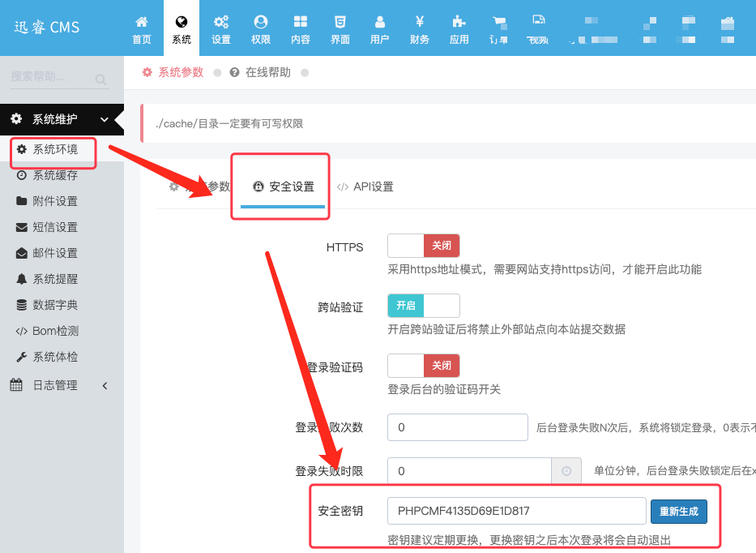Image resolution: width=756 pixels, height=553 pixels.
Task: Open the 内容 content grid menu
Action: [301, 28]
